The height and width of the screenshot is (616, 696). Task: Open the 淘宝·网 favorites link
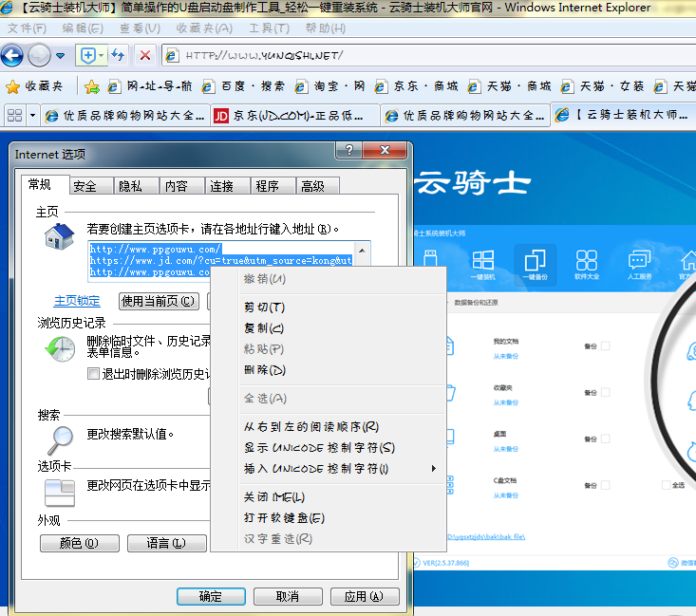(x=329, y=86)
